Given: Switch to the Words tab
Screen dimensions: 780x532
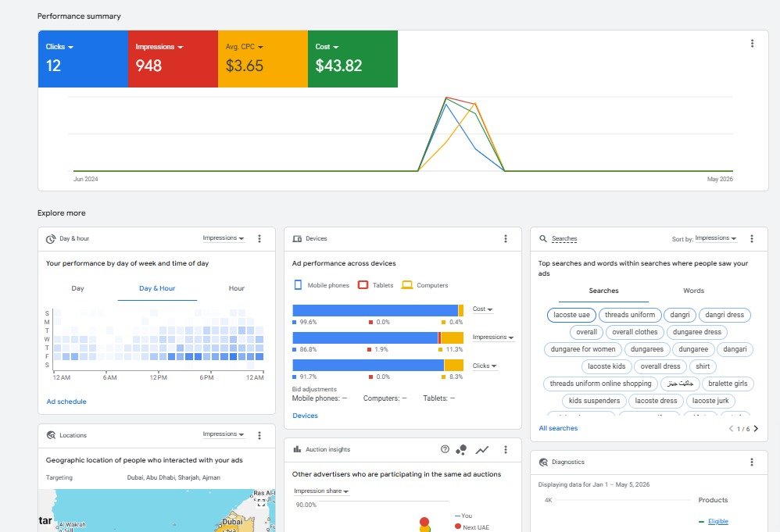Looking at the screenshot, I should coord(693,291).
